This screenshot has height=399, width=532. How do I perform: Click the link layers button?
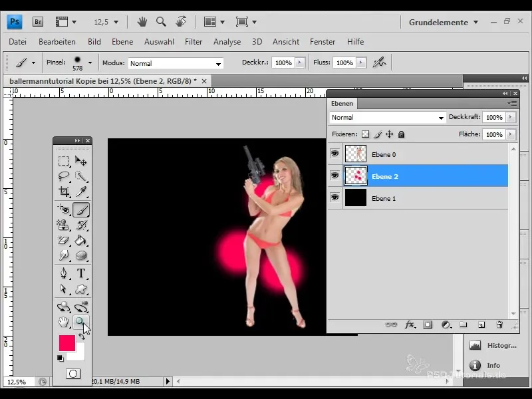[x=391, y=325]
